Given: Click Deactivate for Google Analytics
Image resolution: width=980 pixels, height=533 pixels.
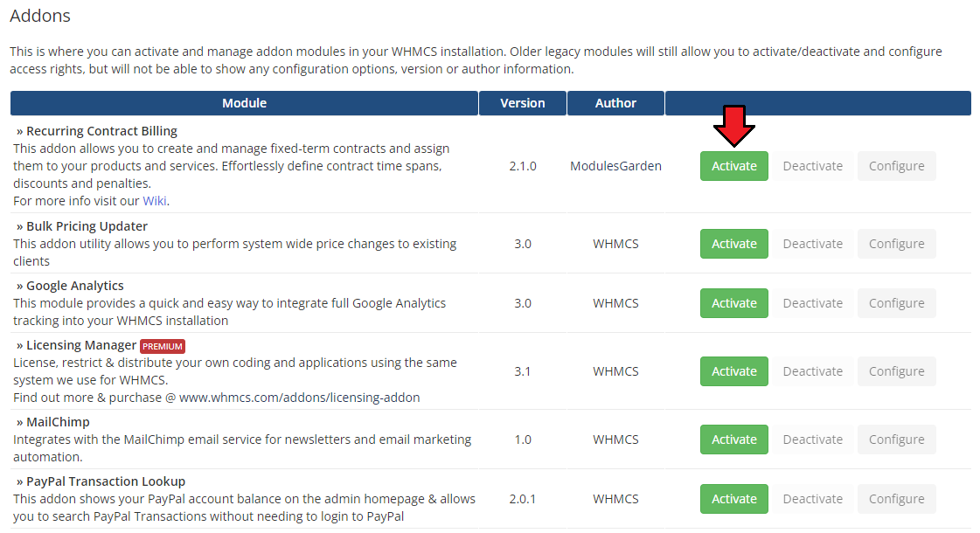Looking at the screenshot, I should pos(812,303).
